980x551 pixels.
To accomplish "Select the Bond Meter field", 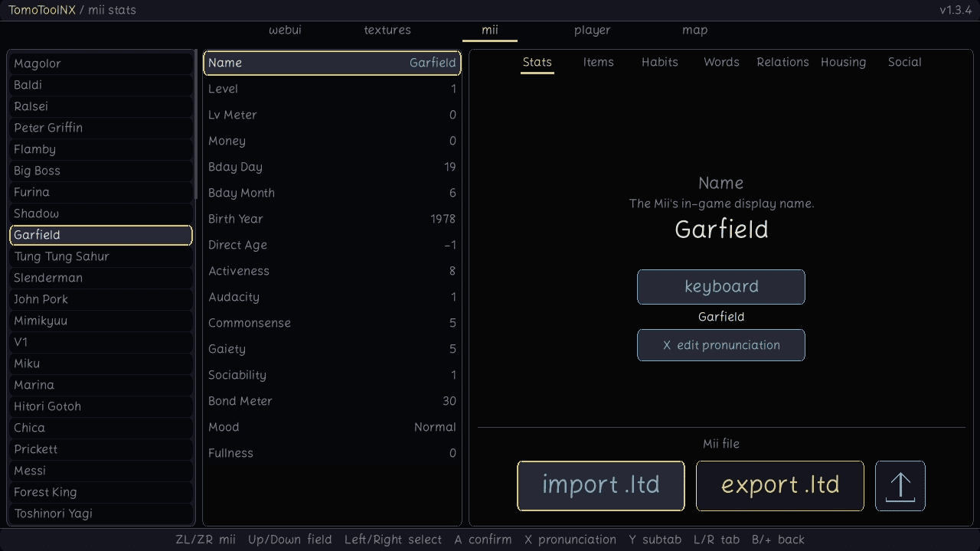I will [332, 401].
